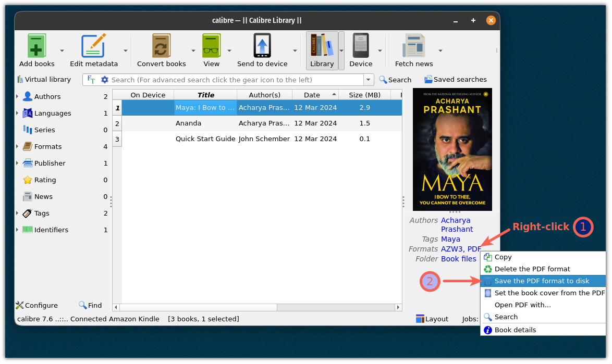Open the PDF format link
612x364 pixels.
point(473,249)
